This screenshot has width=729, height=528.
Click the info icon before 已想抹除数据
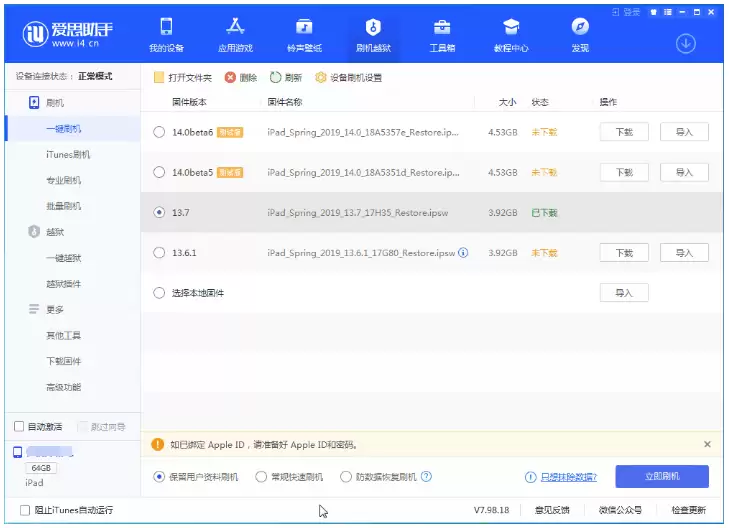(x=530, y=477)
